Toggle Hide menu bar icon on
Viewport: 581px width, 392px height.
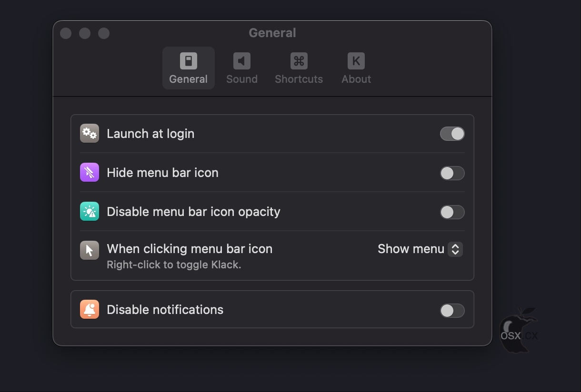tap(452, 173)
